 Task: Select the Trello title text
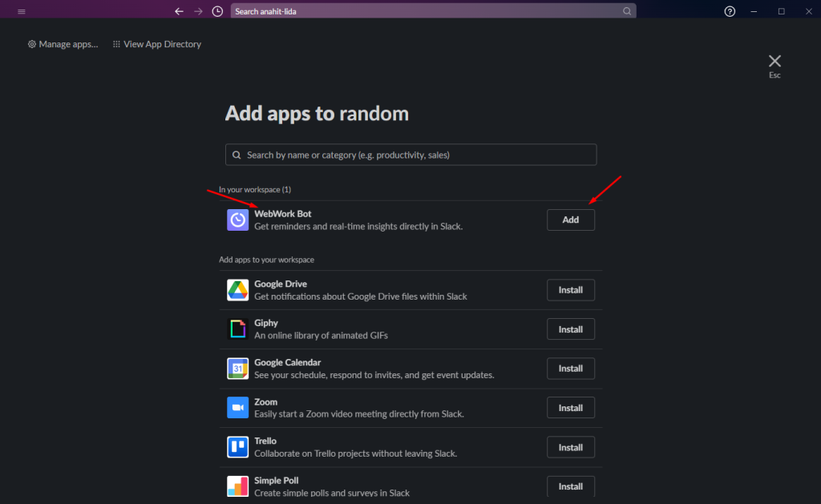tap(265, 441)
